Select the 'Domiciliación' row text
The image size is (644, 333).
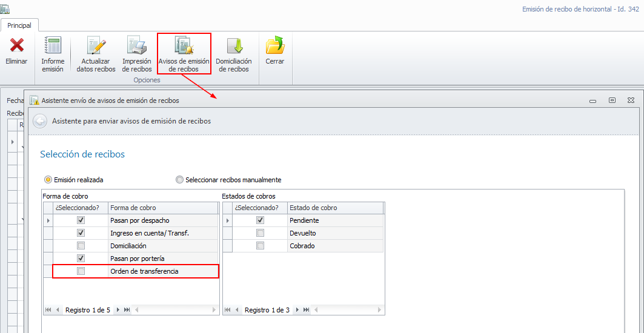click(x=128, y=246)
